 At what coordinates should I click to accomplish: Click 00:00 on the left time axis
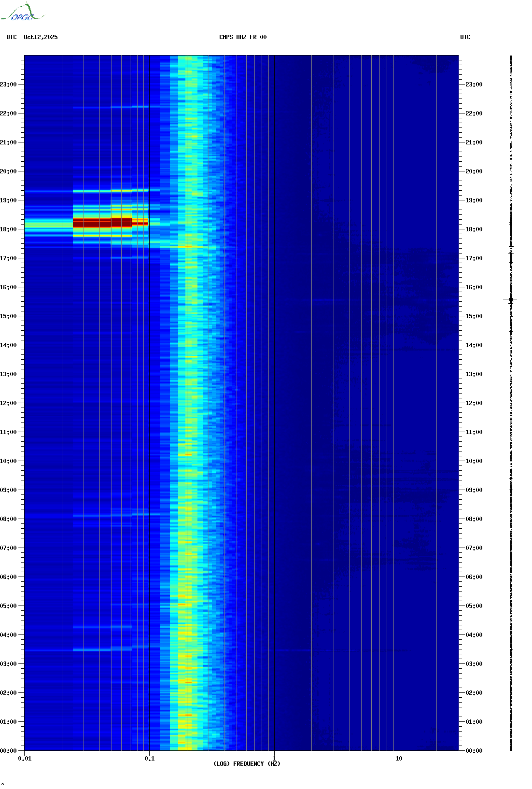[x=8, y=751]
